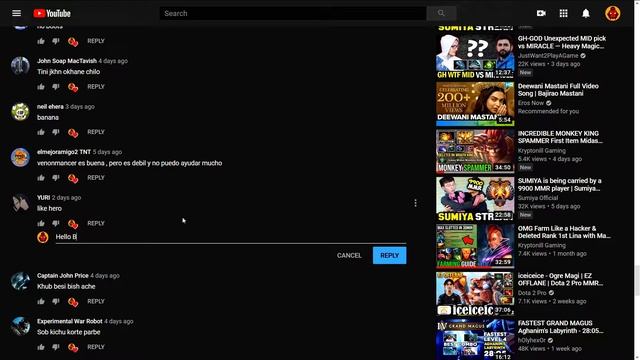Dislike YURI's like hero comment

pyautogui.click(x=56, y=223)
